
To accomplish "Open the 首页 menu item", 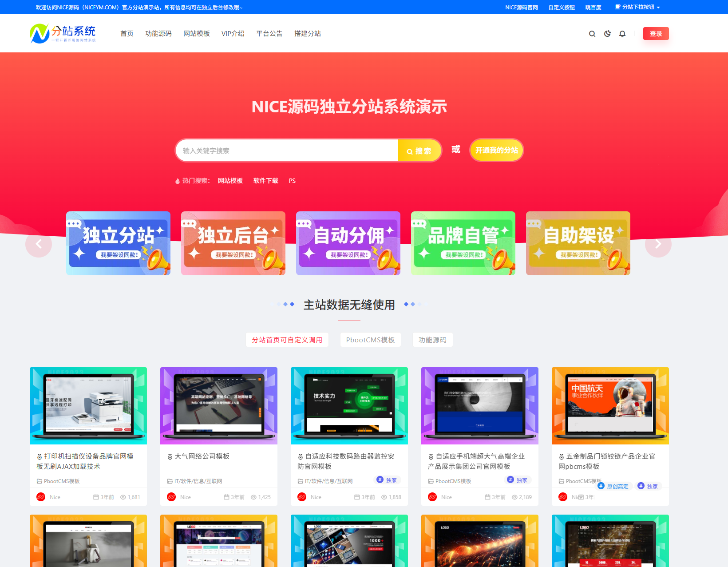I will [x=127, y=34].
